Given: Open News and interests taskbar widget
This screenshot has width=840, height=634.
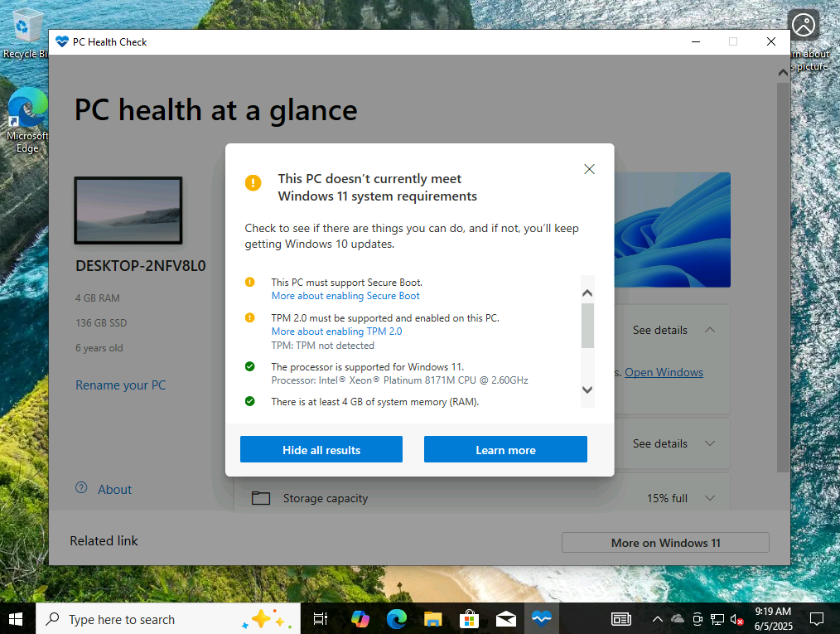Looking at the screenshot, I should coord(621,620).
